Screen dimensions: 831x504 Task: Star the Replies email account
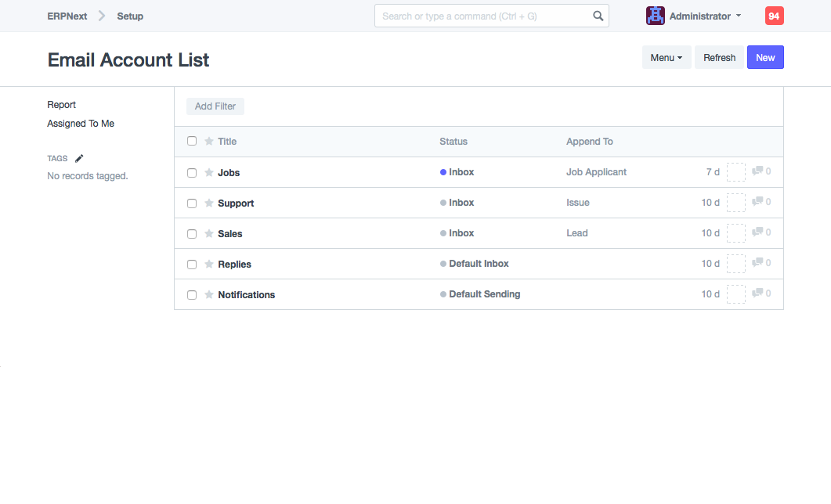[209, 264]
